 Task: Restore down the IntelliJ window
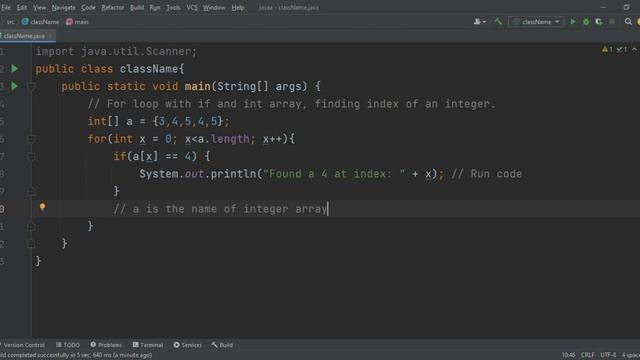627,7
